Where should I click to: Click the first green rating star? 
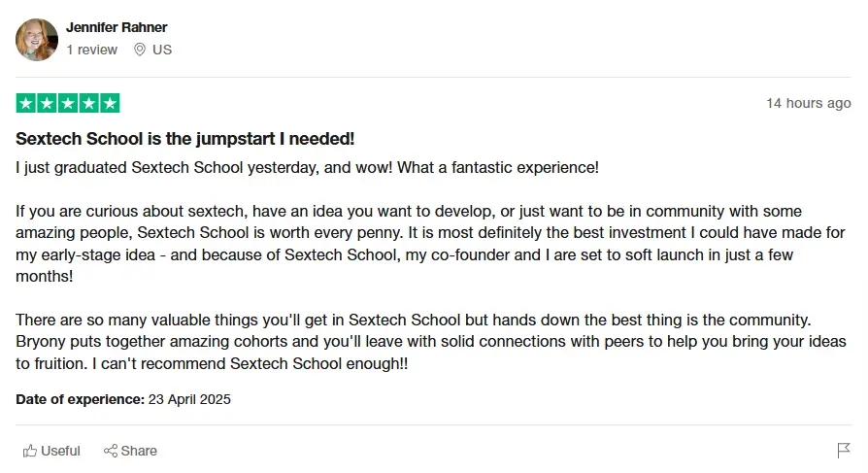(26, 103)
